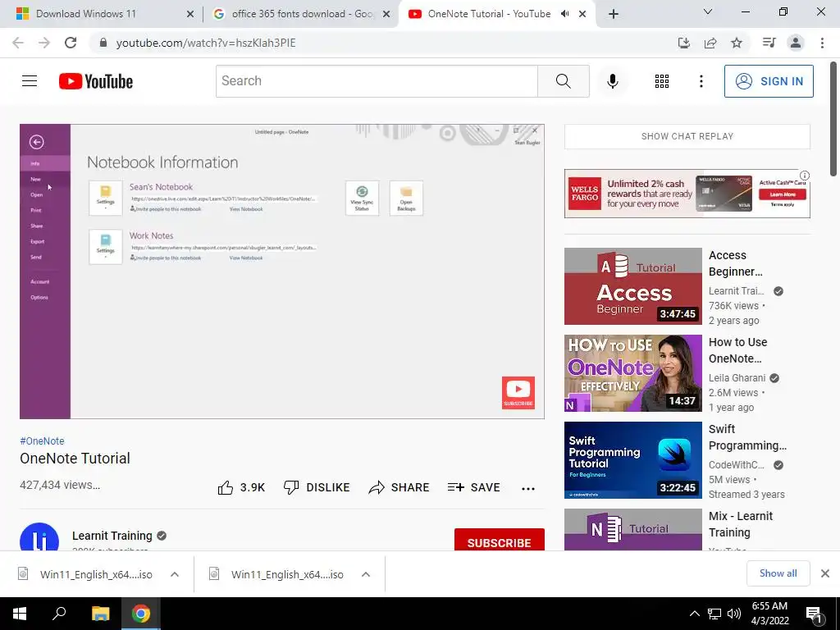This screenshot has width=840, height=630.
Task: Open Learnit Training channel name
Action: pyautogui.click(x=112, y=536)
